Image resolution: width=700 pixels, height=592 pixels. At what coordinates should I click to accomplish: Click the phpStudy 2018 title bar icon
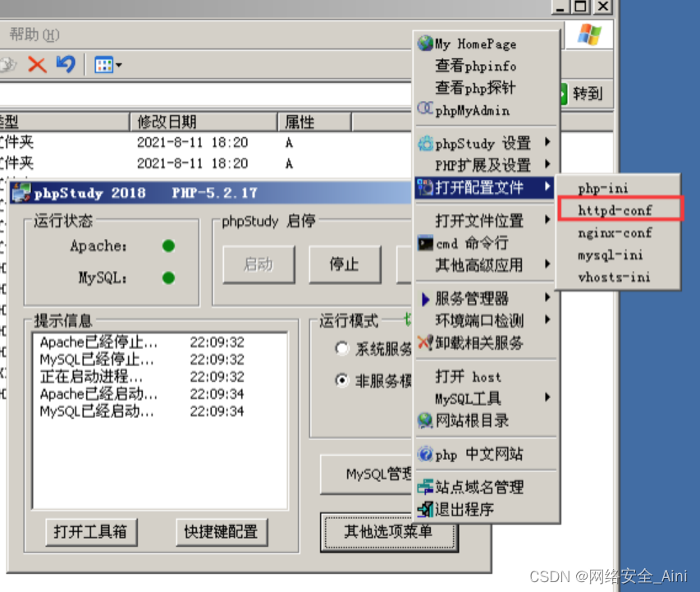pyautogui.click(x=21, y=193)
